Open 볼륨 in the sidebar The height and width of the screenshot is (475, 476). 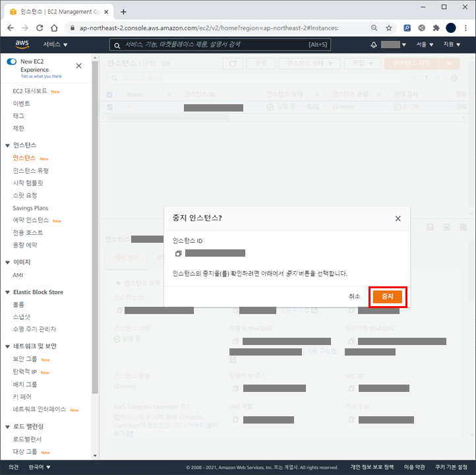point(18,304)
